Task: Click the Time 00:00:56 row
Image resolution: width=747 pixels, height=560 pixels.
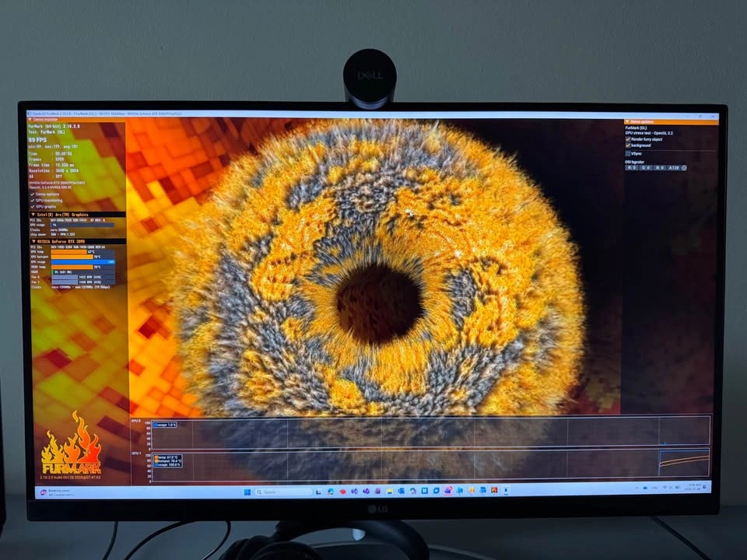Action: click(x=51, y=154)
